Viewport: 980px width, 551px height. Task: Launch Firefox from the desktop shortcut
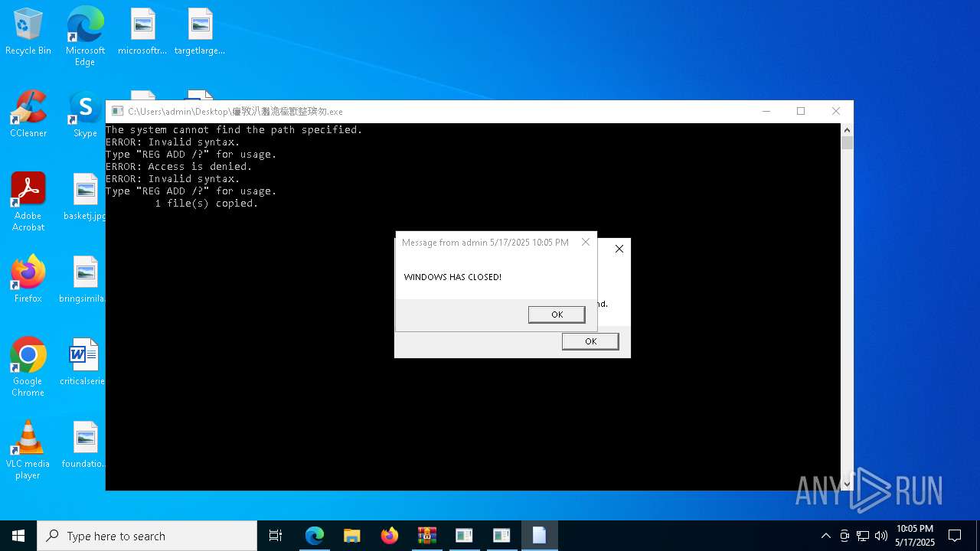(28, 280)
